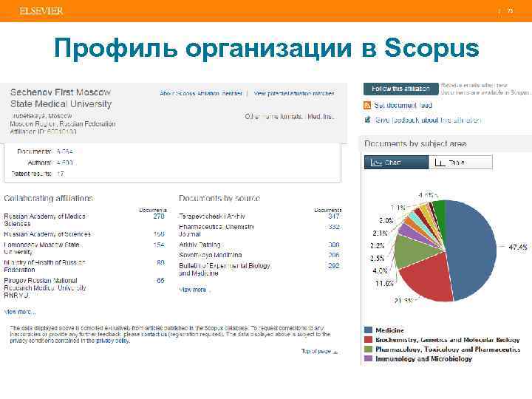Image resolution: width=532 pixels, height=399 pixels.
Task: Click the table icon in Table tab
Action: [x=440, y=163]
